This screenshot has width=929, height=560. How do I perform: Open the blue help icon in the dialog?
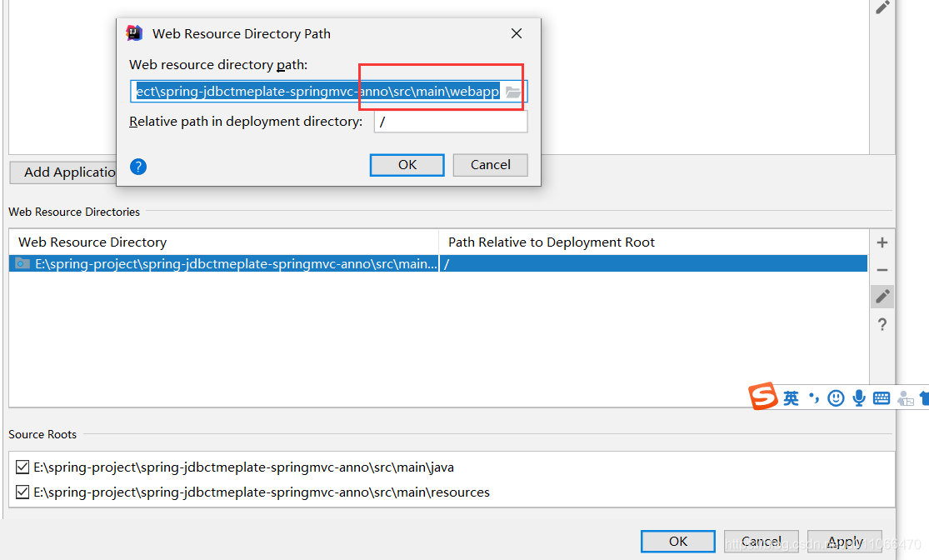point(137,167)
